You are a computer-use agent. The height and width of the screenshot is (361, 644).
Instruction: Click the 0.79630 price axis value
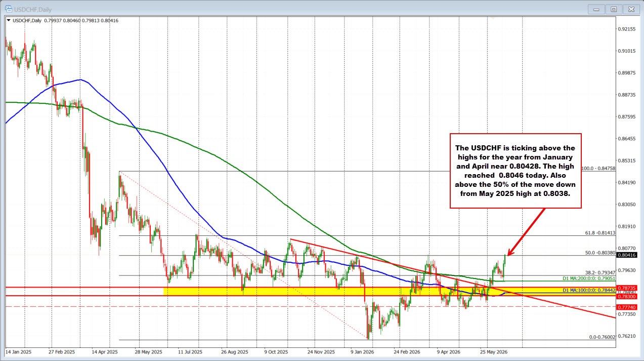627,270
